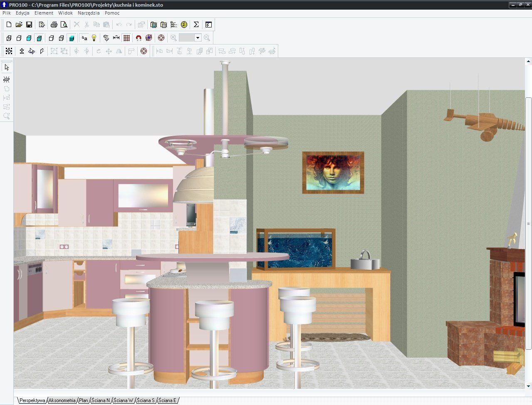Image resolution: width=532 pixels, height=405 pixels.
Task: Open the Ściana N wall view tab
Action: coord(101,400)
